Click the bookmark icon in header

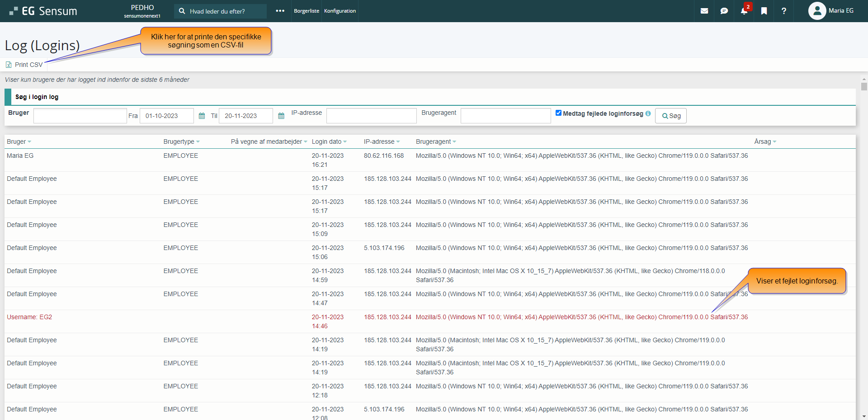(x=764, y=11)
